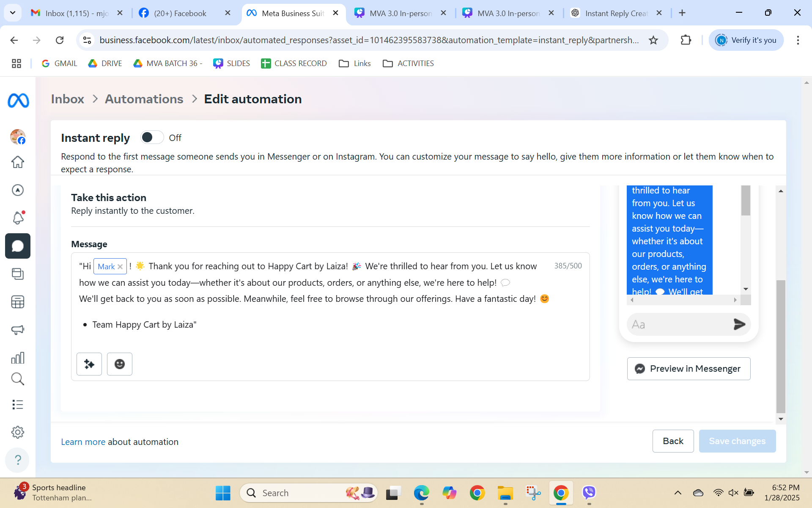Image resolution: width=812 pixels, height=508 pixels.
Task: Open the Inbox chat bubble icon in sidebar
Action: tap(18, 246)
